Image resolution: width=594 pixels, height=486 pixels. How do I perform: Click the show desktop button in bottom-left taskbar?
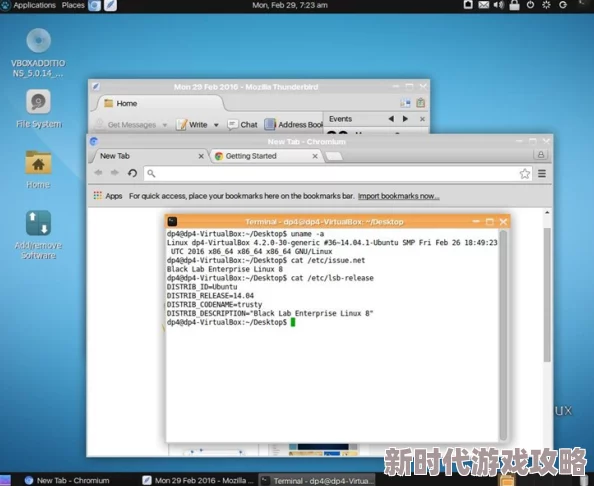tap(5, 480)
